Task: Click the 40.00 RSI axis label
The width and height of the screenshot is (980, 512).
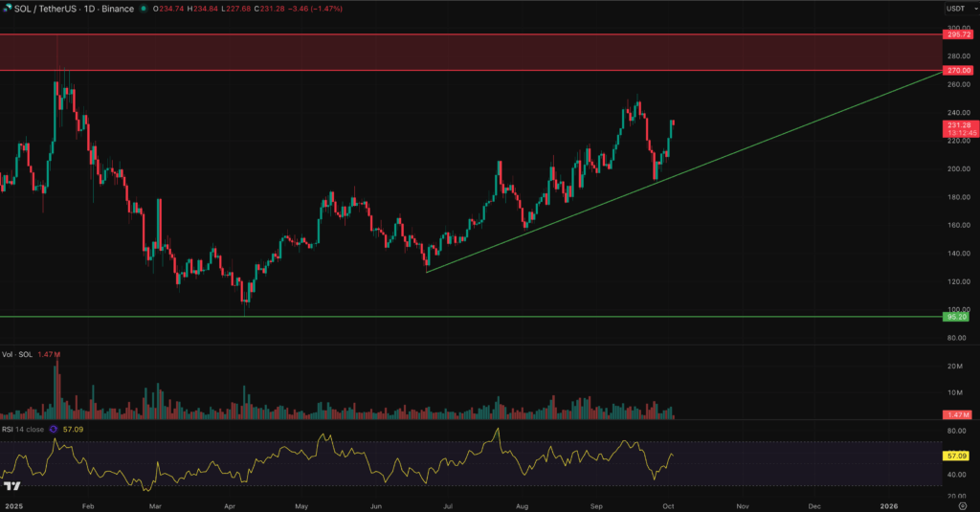Action: pos(957,475)
